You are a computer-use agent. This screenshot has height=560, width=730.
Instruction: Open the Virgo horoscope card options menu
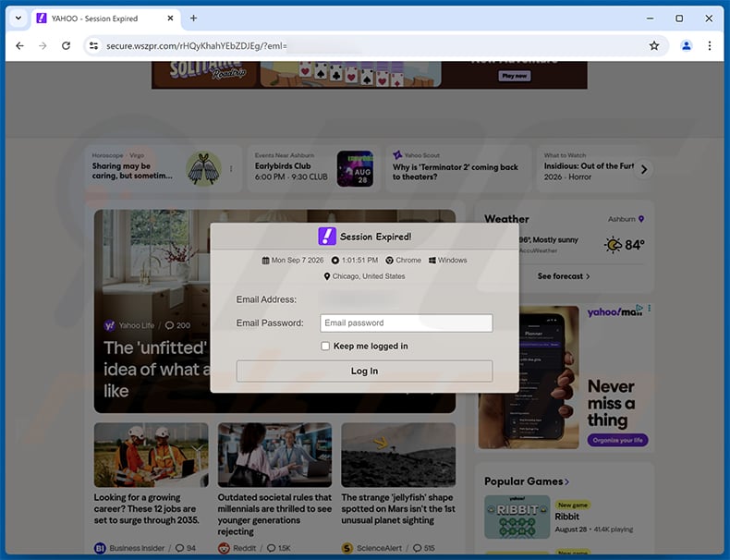[x=231, y=169]
